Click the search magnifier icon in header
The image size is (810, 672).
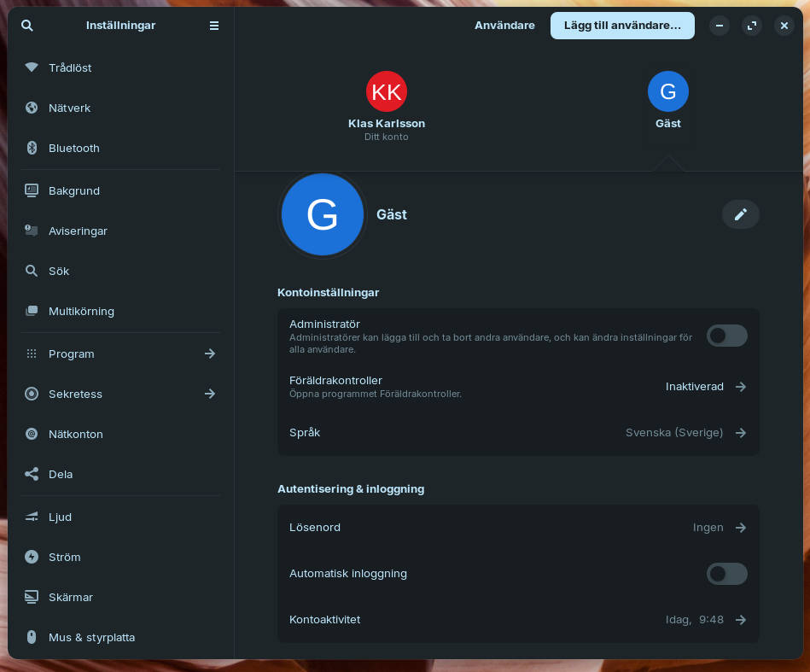pyautogui.click(x=27, y=26)
